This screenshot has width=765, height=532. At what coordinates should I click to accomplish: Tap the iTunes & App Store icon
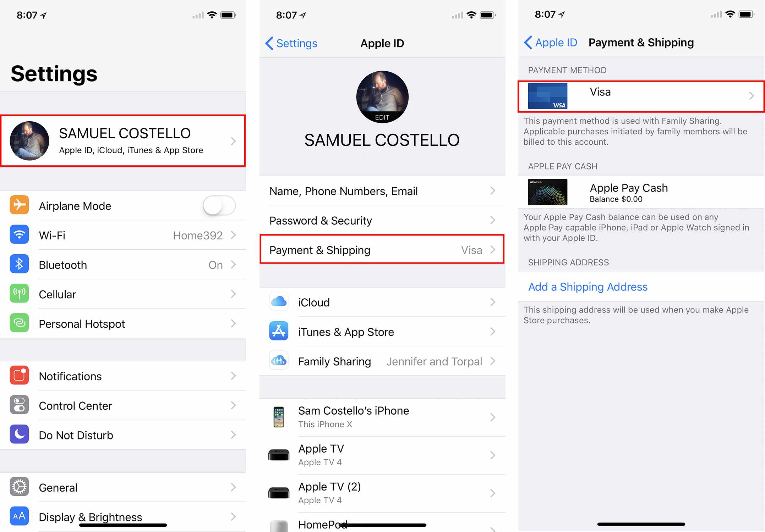click(278, 332)
